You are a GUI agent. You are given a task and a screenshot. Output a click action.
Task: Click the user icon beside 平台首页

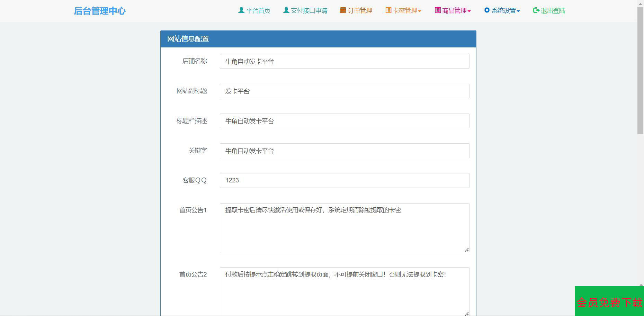pyautogui.click(x=241, y=10)
